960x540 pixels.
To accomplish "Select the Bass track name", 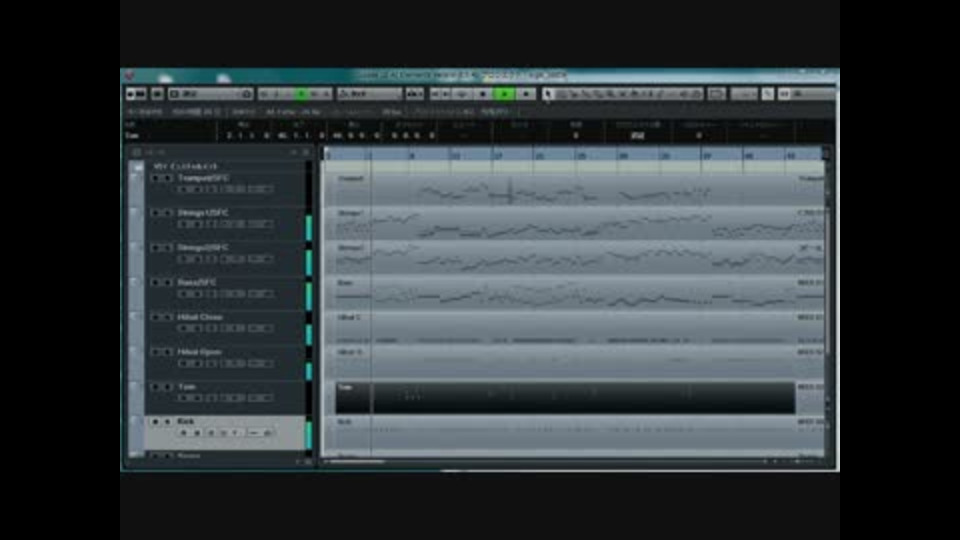I will [197, 282].
